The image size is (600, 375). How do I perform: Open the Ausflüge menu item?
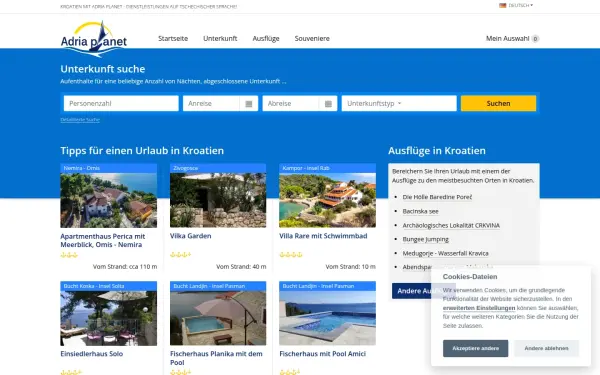coord(266,38)
